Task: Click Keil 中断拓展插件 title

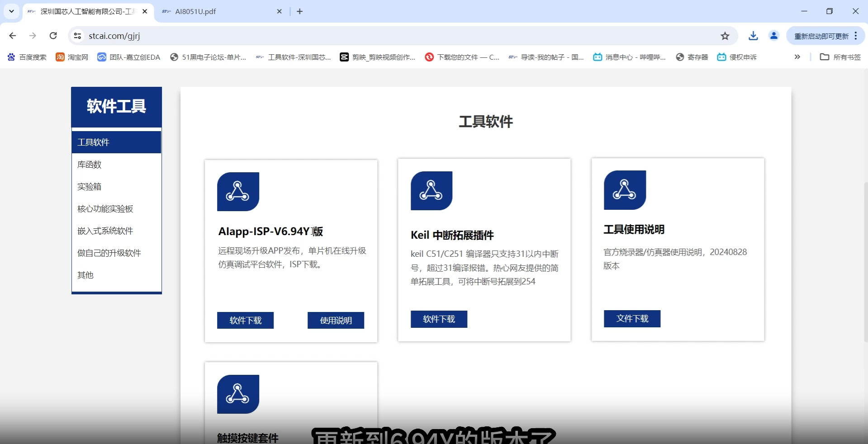Action: tap(452, 235)
